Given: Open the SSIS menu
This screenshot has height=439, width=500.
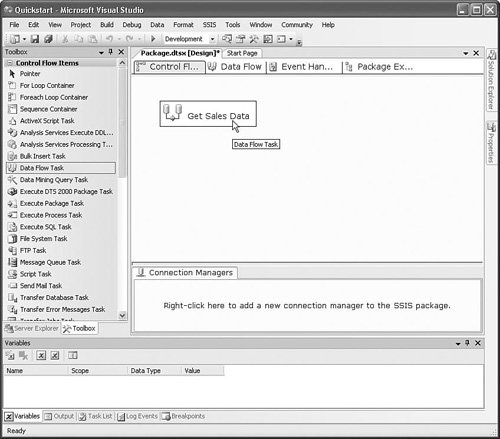Looking at the screenshot, I should click(209, 25).
